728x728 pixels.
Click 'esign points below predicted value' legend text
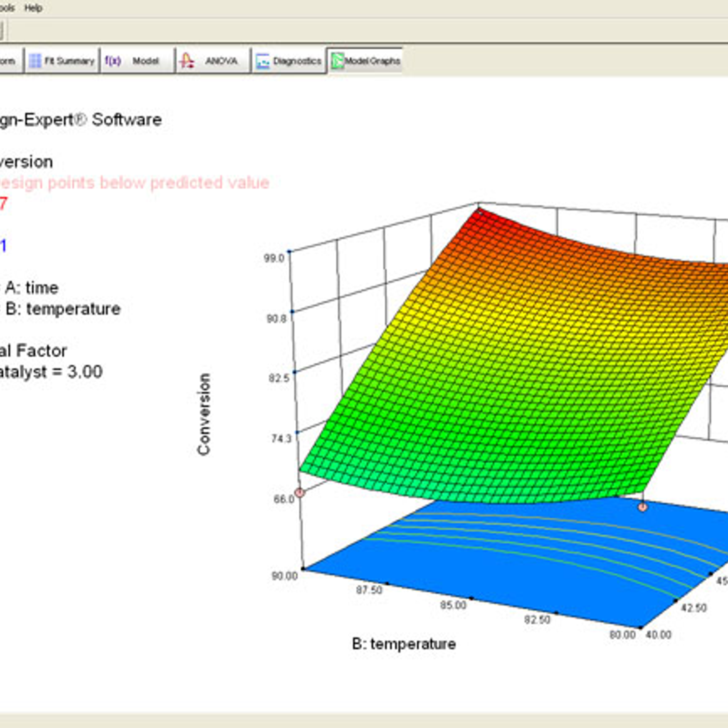click(x=135, y=183)
